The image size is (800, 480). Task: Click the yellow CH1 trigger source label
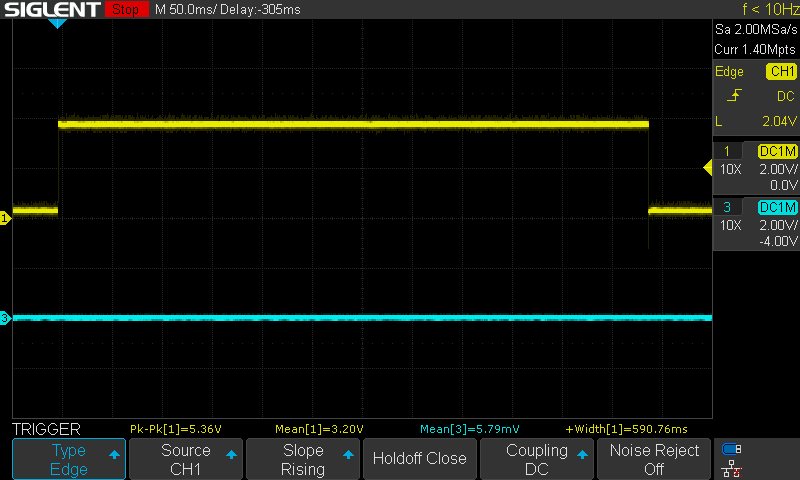click(781, 72)
